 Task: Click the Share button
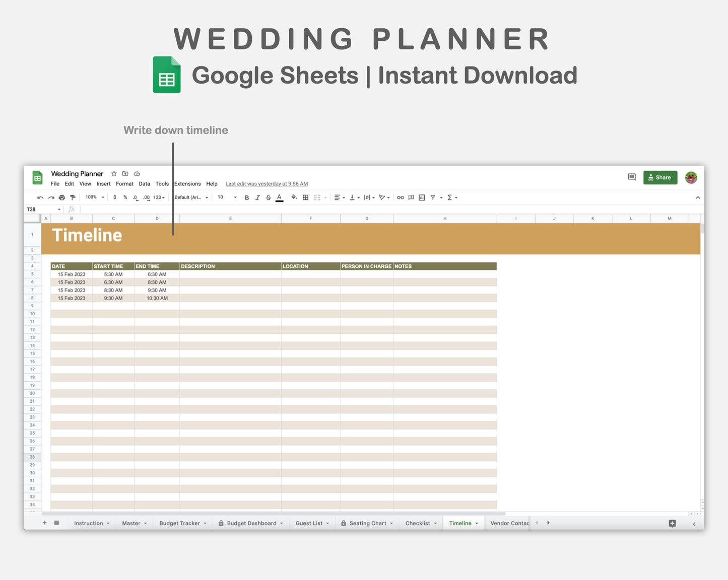pyautogui.click(x=660, y=177)
